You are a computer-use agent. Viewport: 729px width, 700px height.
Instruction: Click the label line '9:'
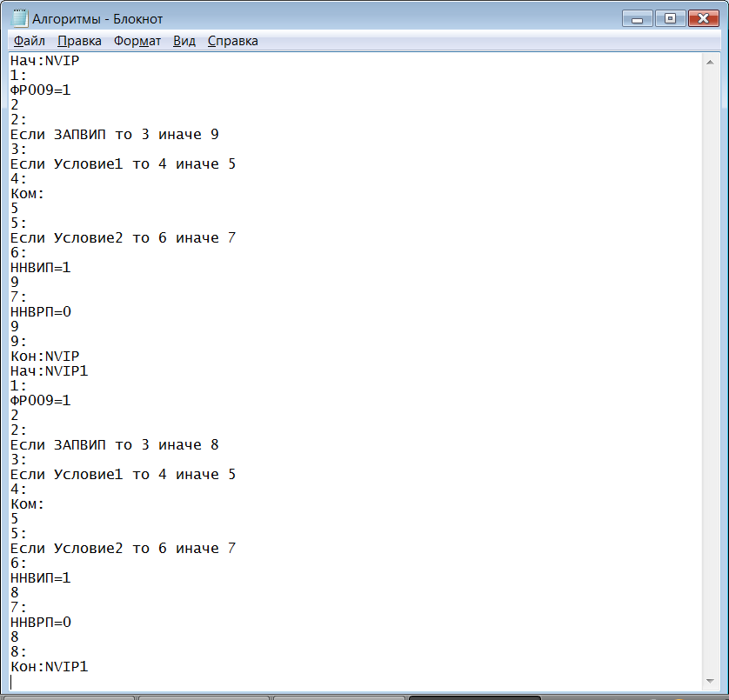[x=18, y=341]
